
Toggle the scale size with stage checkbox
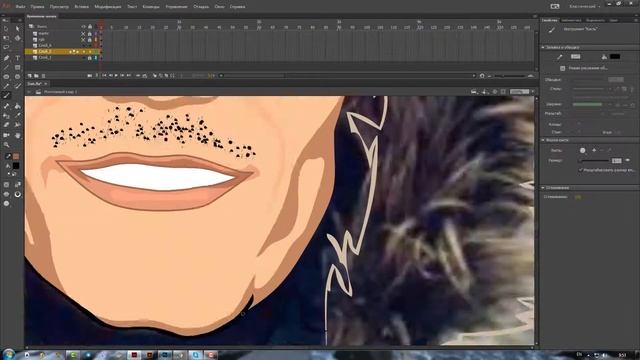click(580, 170)
